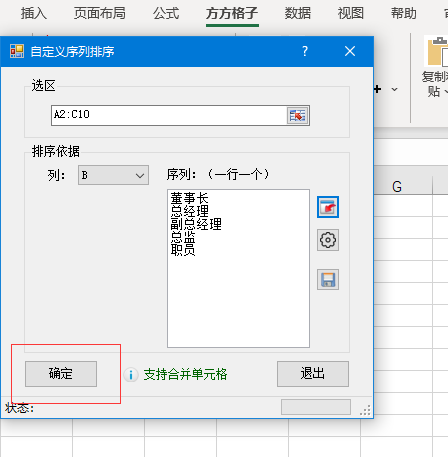Open the 插入 ribbon tab
This screenshot has height=457, width=448.
(x=34, y=14)
